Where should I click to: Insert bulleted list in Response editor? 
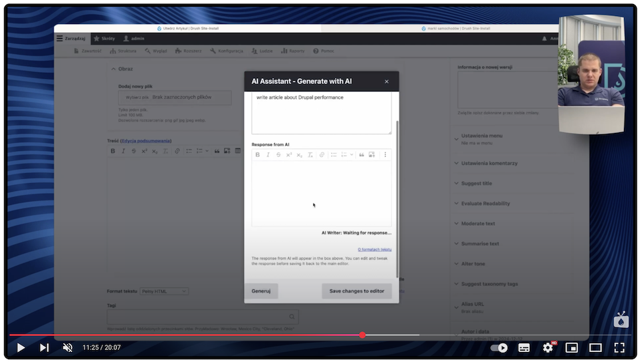tap(334, 154)
